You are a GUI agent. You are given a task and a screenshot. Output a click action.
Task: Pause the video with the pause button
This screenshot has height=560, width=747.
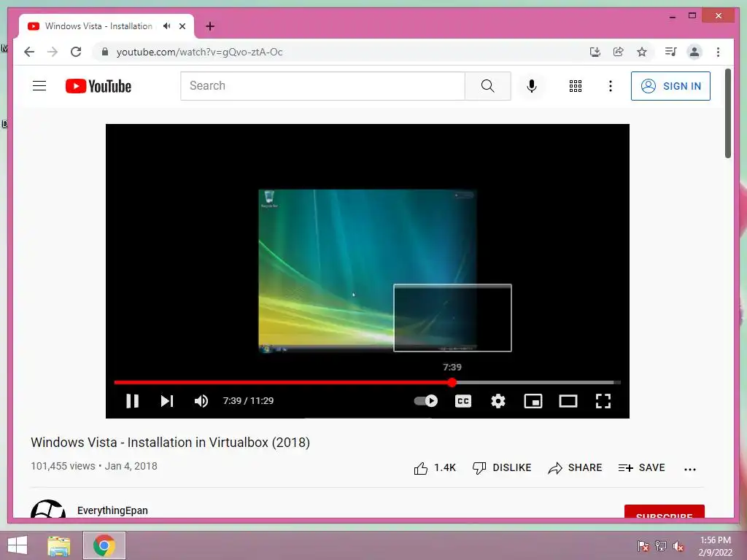[133, 401]
